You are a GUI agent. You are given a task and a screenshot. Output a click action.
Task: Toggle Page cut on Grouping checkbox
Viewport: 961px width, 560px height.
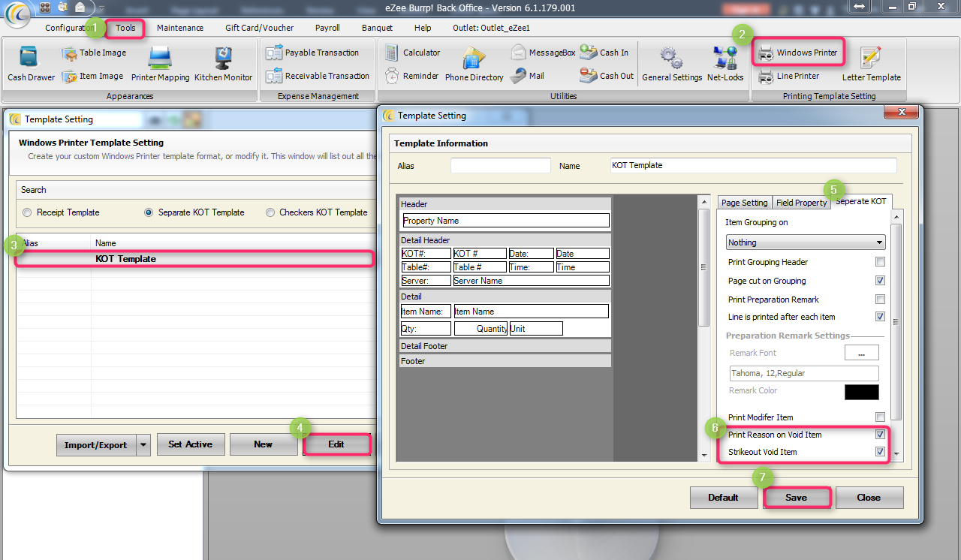pyautogui.click(x=880, y=281)
